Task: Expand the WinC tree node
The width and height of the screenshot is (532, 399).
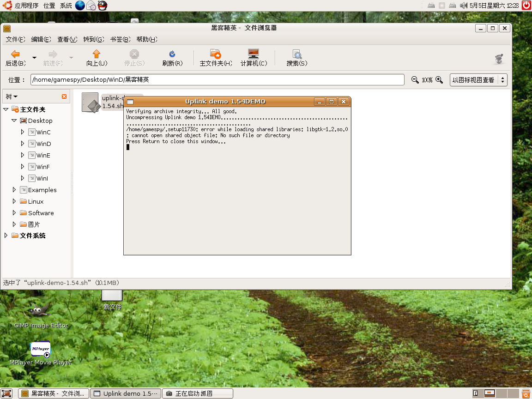Action: (x=22, y=132)
